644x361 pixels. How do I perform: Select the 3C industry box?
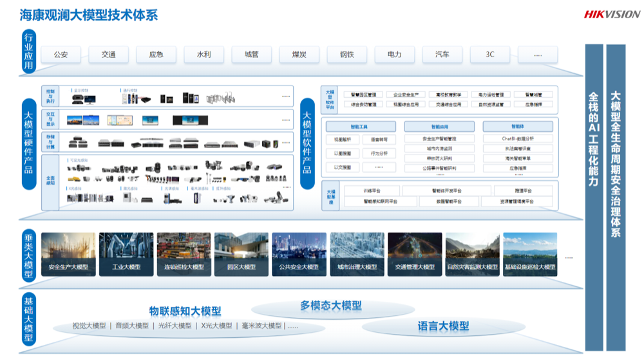[490, 55]
